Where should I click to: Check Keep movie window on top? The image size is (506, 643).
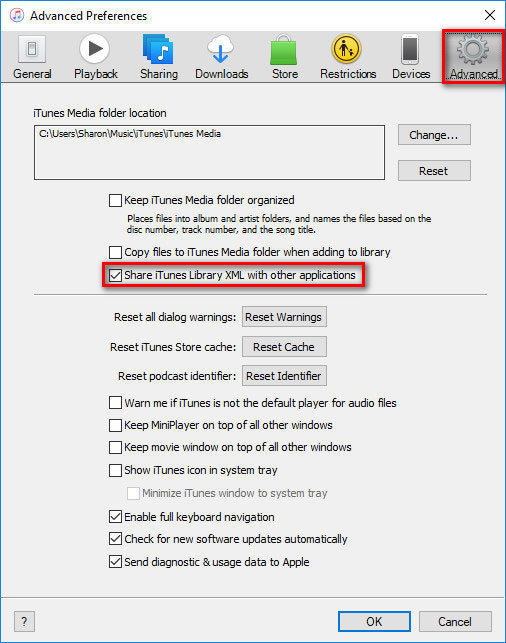(115, 447)
